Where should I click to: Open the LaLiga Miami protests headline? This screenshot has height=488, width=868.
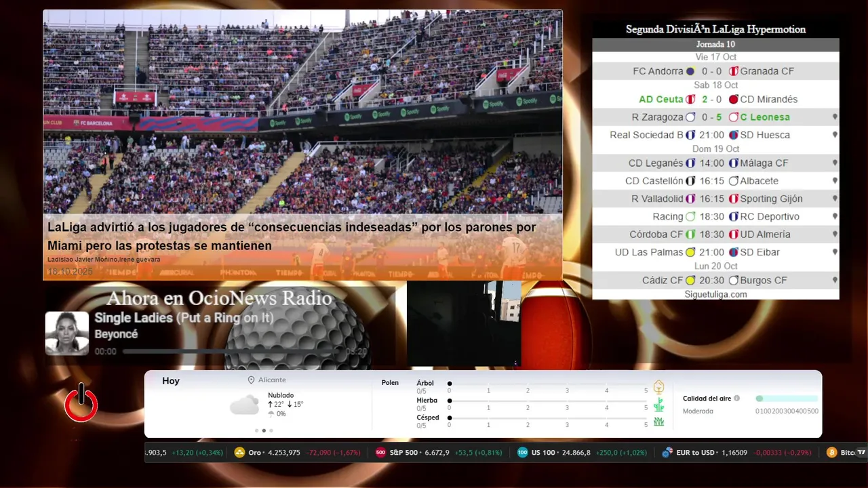pos(292,237)
